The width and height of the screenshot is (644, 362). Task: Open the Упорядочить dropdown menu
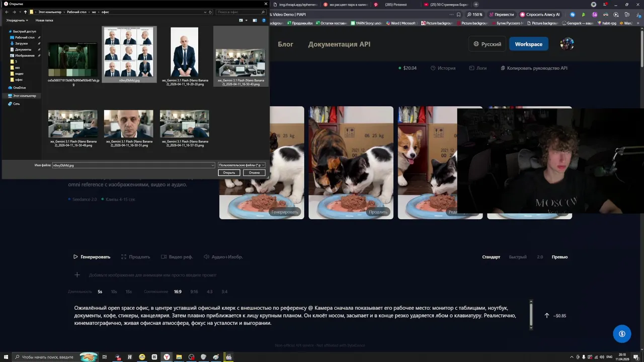(17, 21)
